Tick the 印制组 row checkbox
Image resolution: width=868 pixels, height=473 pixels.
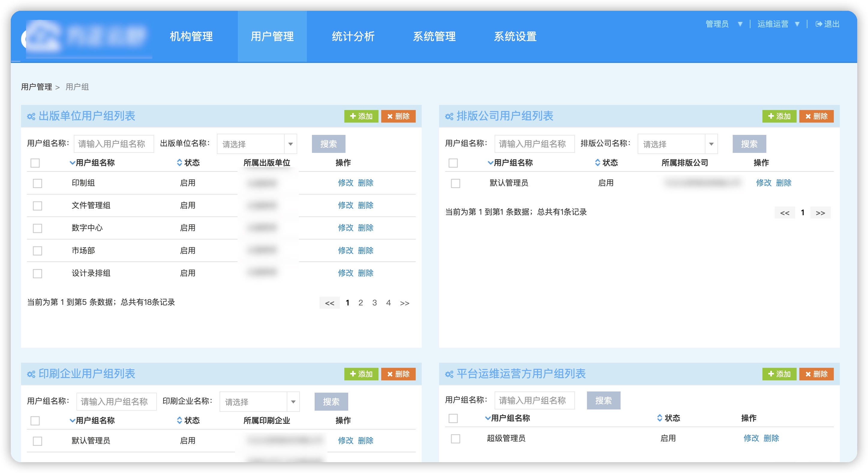click(37, 183)
